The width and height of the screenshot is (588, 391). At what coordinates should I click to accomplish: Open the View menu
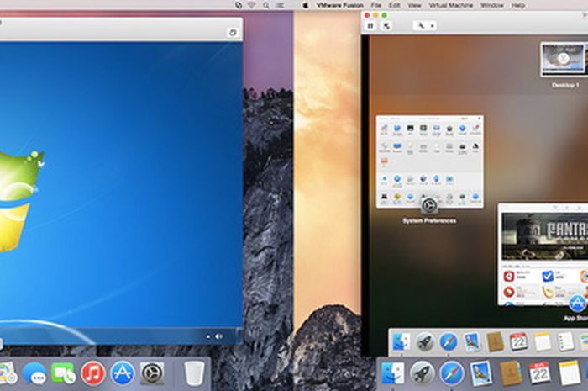(x=414, y=5)
